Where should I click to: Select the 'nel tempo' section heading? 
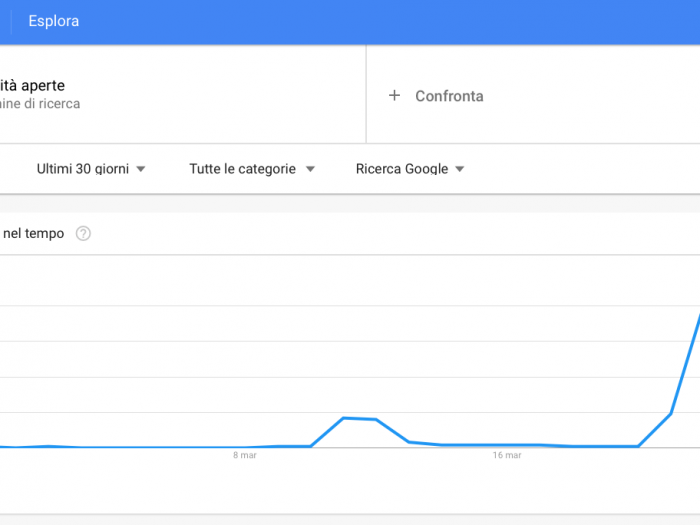point(33,233)
